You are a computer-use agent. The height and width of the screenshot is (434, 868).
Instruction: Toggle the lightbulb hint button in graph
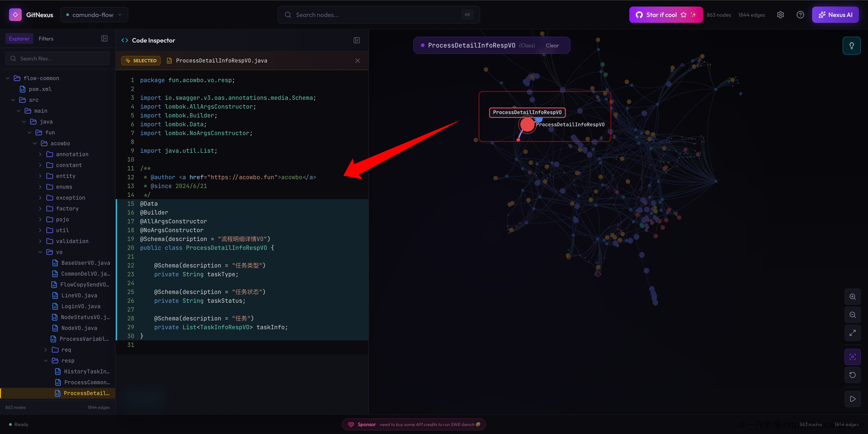(851, 46)
